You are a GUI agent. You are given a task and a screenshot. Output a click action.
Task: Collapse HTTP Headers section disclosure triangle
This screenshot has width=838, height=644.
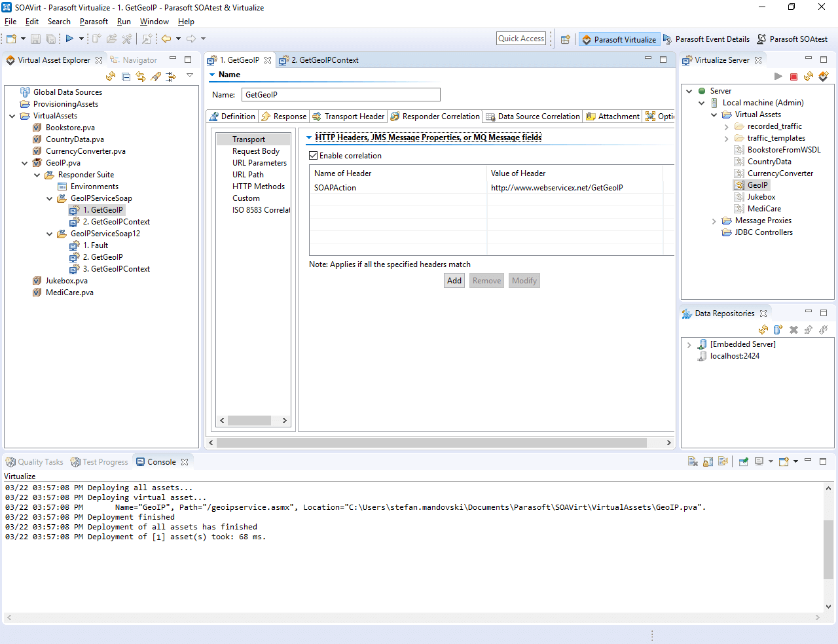309,137
